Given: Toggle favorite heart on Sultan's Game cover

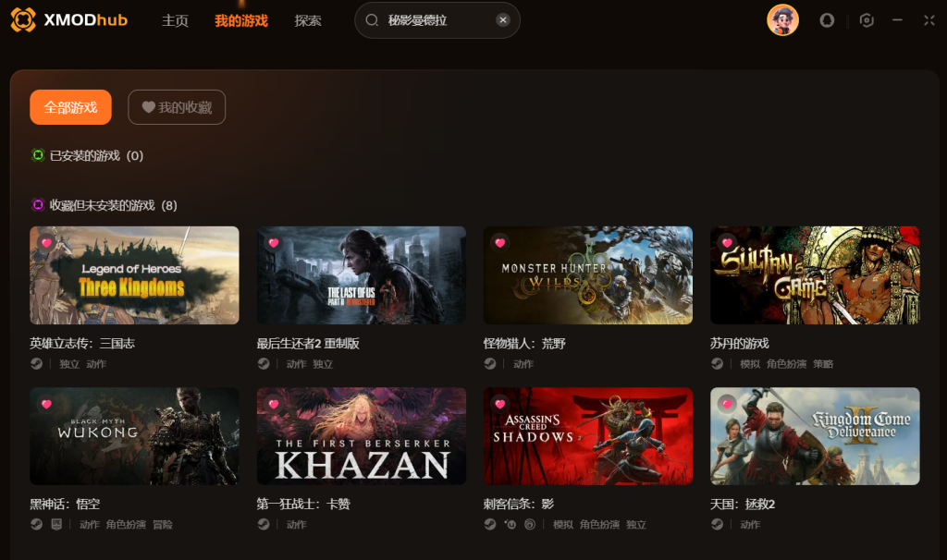Looking at the screenshot, I should point(727,243).
